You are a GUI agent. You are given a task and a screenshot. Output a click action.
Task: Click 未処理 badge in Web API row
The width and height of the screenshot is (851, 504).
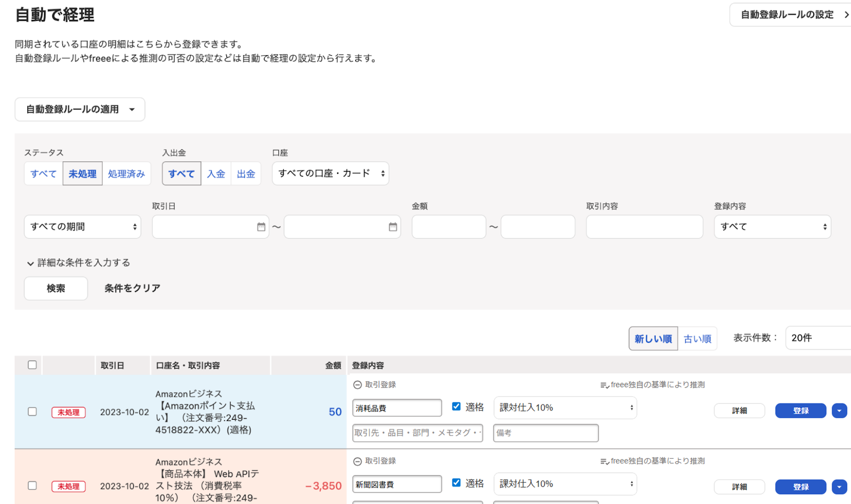[x=68, y=486]
